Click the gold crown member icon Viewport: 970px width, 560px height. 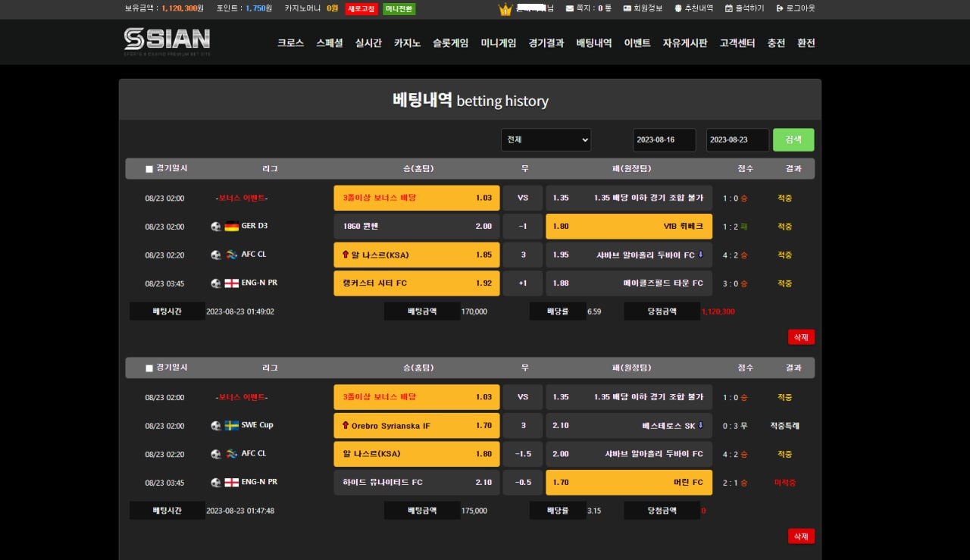pos(505,9)
